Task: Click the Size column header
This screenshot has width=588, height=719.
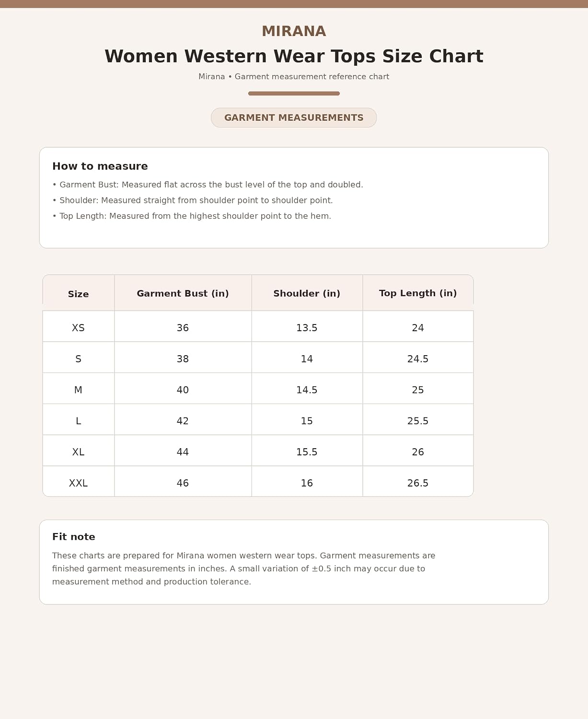Action: click(79, 294)
